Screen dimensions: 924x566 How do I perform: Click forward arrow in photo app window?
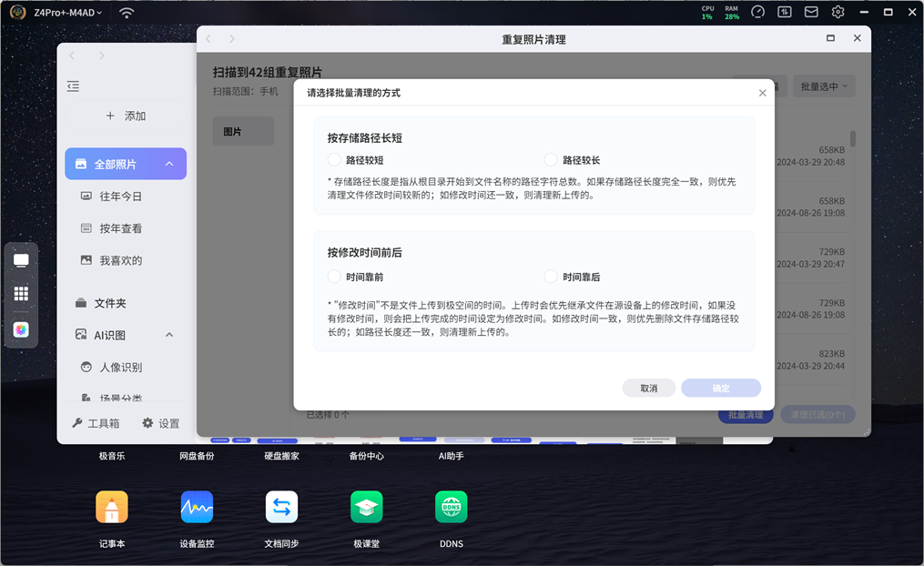click(101, 56)
